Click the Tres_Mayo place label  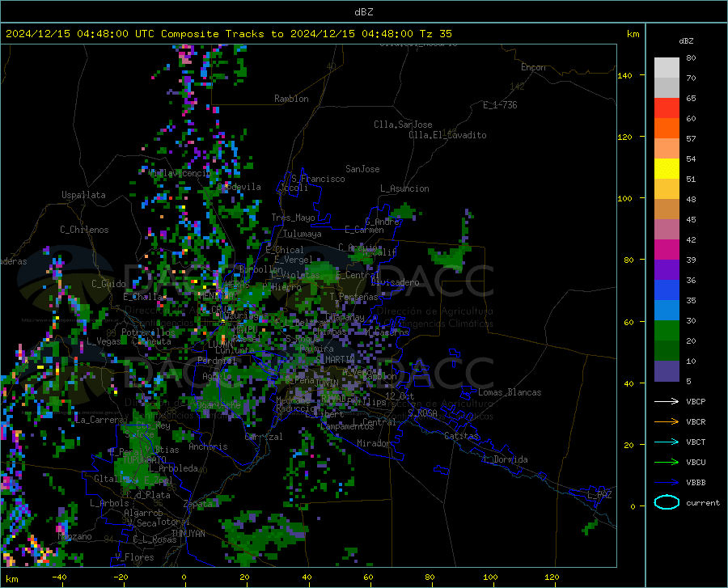click(x=293, y=218)
